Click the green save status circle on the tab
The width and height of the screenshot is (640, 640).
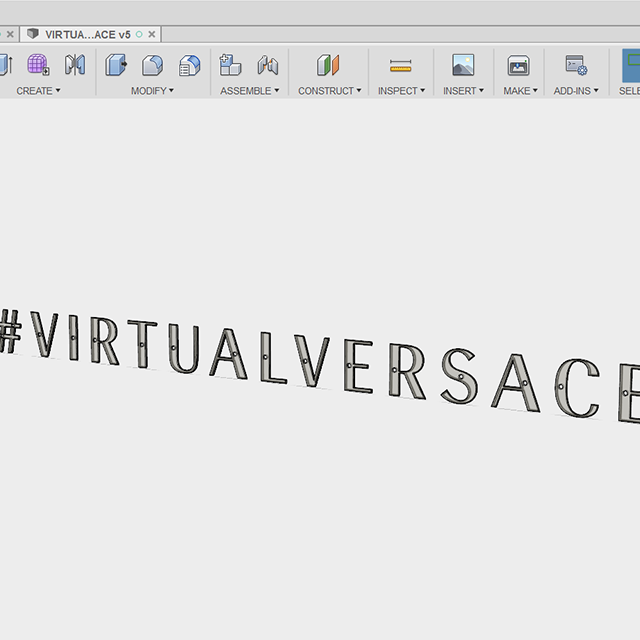[139, 34]
